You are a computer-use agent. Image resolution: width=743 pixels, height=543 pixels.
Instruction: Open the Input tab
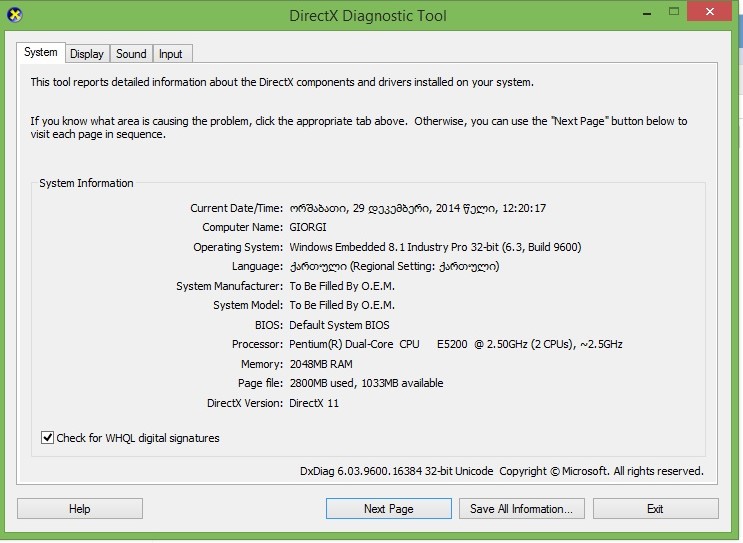click(x=171, y=54)
